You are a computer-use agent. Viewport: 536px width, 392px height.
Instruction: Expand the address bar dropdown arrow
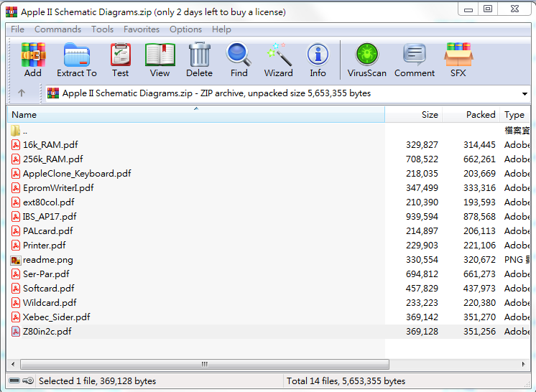[525, 93]
